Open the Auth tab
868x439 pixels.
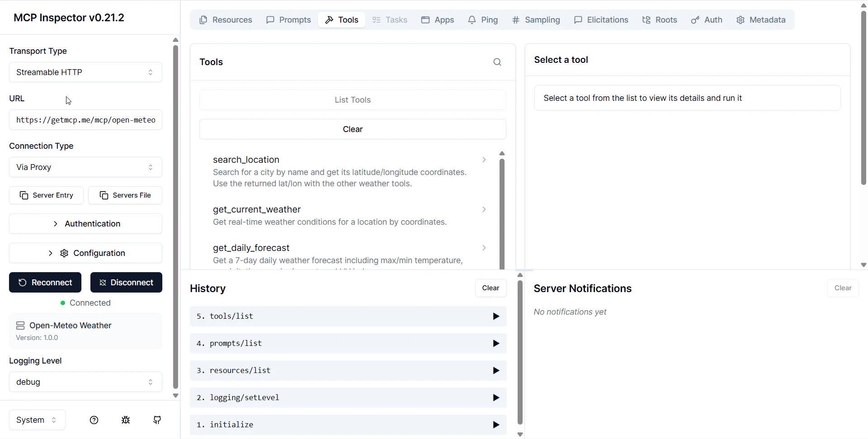[x=707, y=20]
